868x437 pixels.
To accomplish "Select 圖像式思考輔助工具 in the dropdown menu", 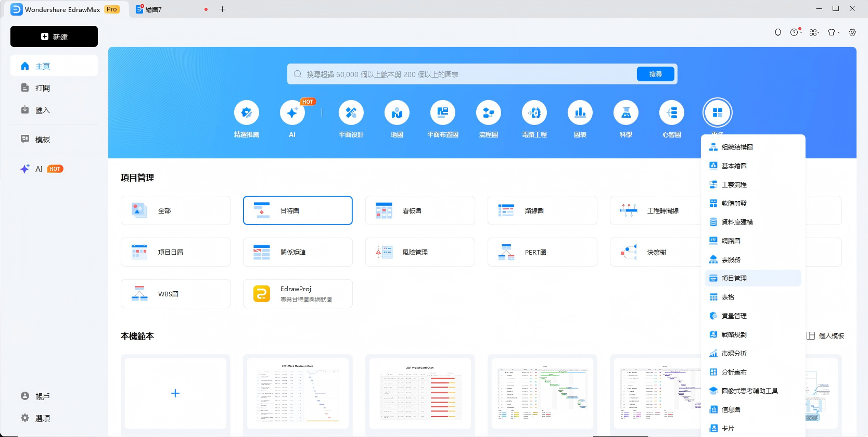I will tap(753, 391).
